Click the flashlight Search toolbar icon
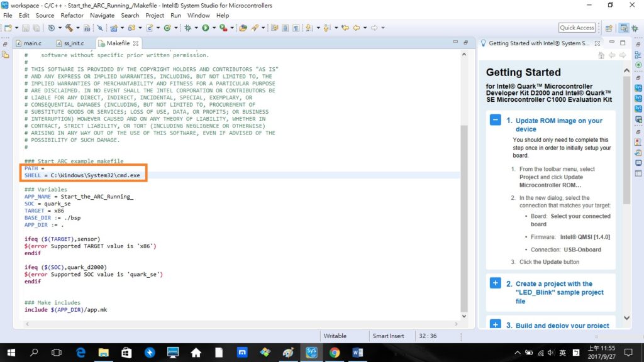 click(255, 28)
